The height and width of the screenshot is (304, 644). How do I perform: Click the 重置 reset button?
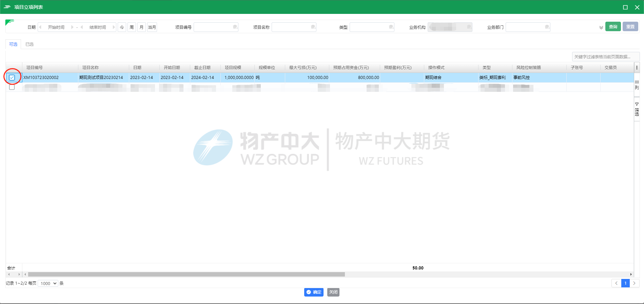(x=630, y=26)
